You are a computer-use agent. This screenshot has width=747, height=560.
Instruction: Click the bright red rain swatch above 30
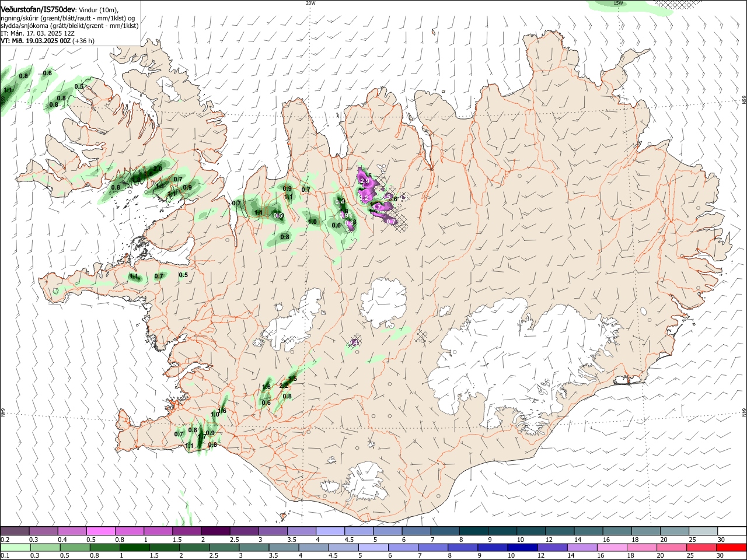731,547
